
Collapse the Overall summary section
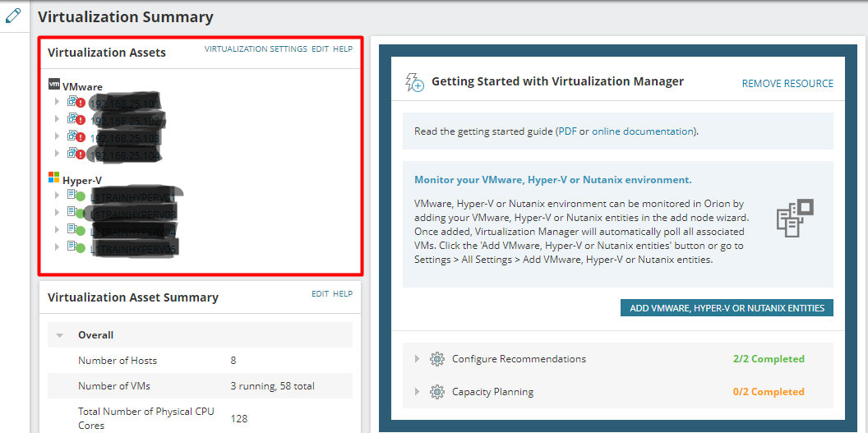(x=60, y=336)
